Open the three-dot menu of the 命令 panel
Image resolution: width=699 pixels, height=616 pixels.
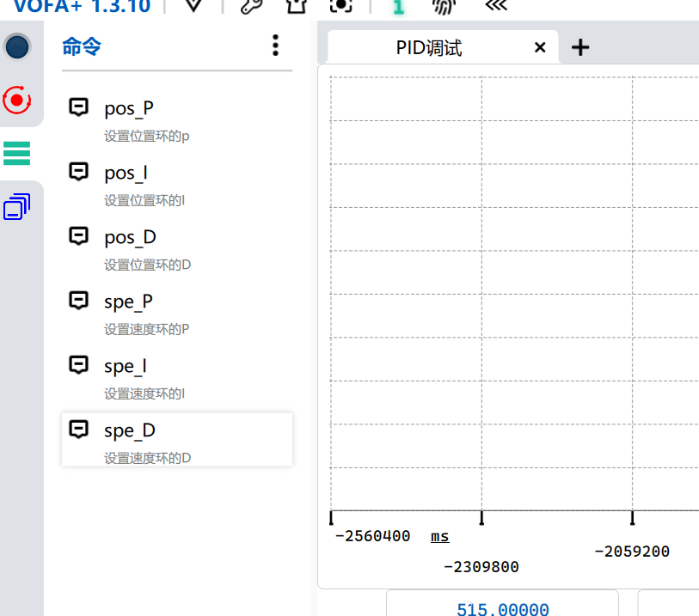click(275, 45)
